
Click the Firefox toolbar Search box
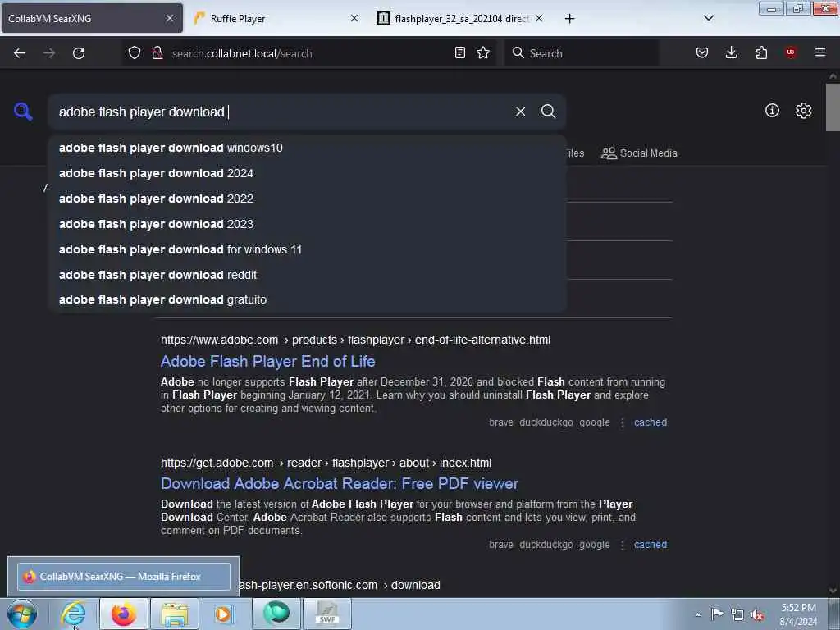pos(582,53)
